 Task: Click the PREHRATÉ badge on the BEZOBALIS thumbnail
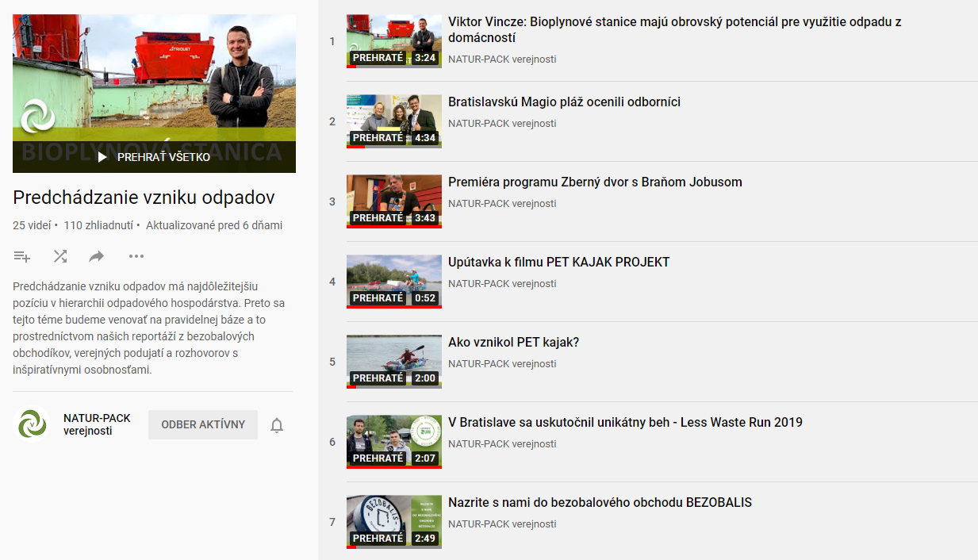(378, 539)
